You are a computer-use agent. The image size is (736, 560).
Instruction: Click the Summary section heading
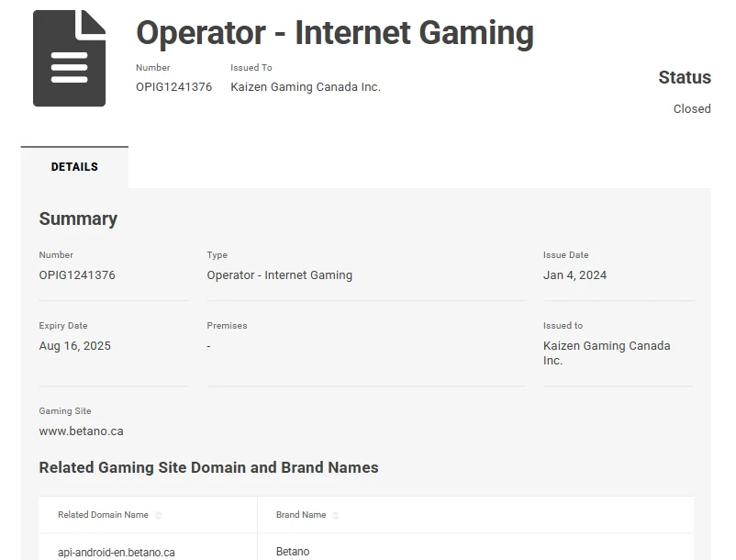tap(78, 218)
